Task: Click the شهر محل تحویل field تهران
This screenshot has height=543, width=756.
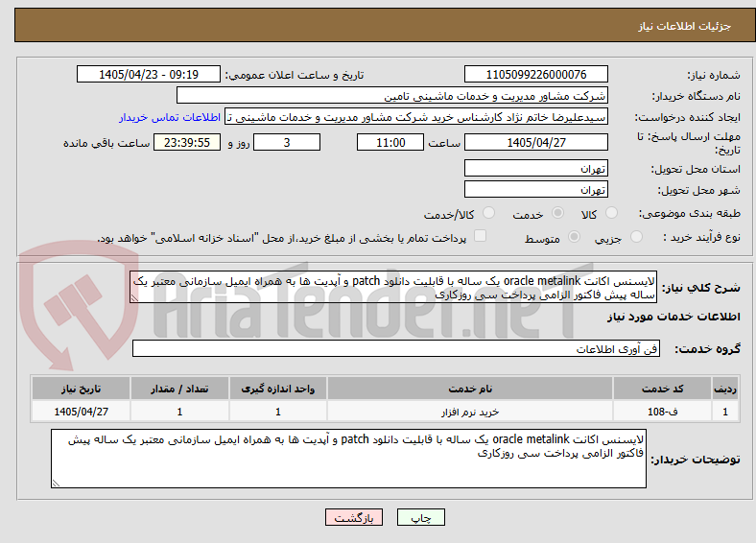Action: (x=535, y=189)
